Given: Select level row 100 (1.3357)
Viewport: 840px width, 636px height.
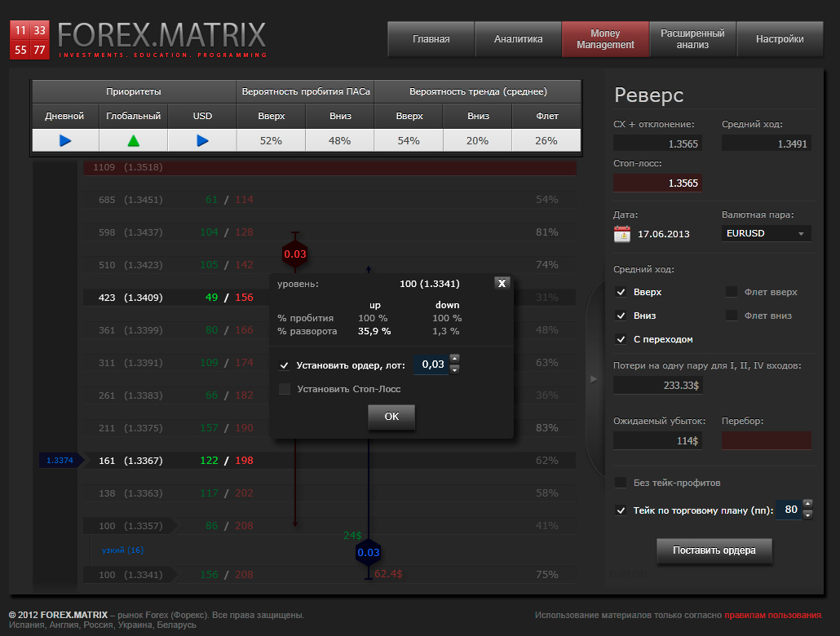Looking at the screenshot, I should 329,526.
